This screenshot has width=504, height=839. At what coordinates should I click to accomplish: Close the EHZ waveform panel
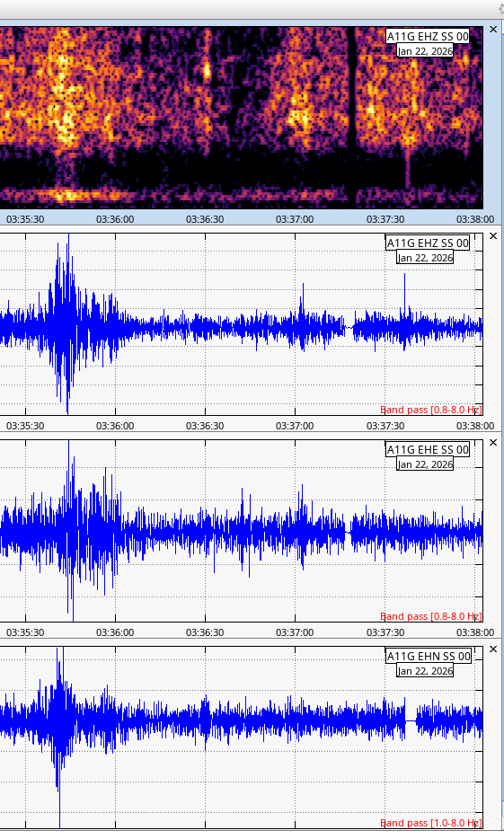[x=493, y=236]
